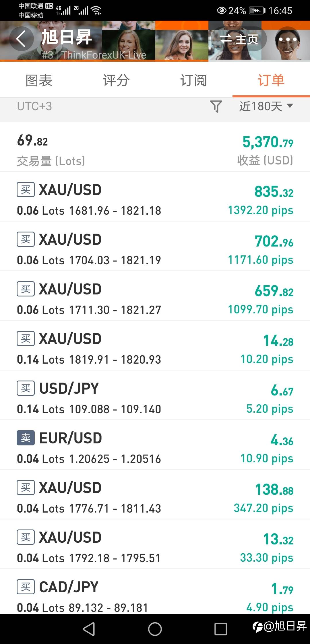The width and height of the screenshot is (310, 644).
Task: Open Android recent apps square
Action: (220, 629)
